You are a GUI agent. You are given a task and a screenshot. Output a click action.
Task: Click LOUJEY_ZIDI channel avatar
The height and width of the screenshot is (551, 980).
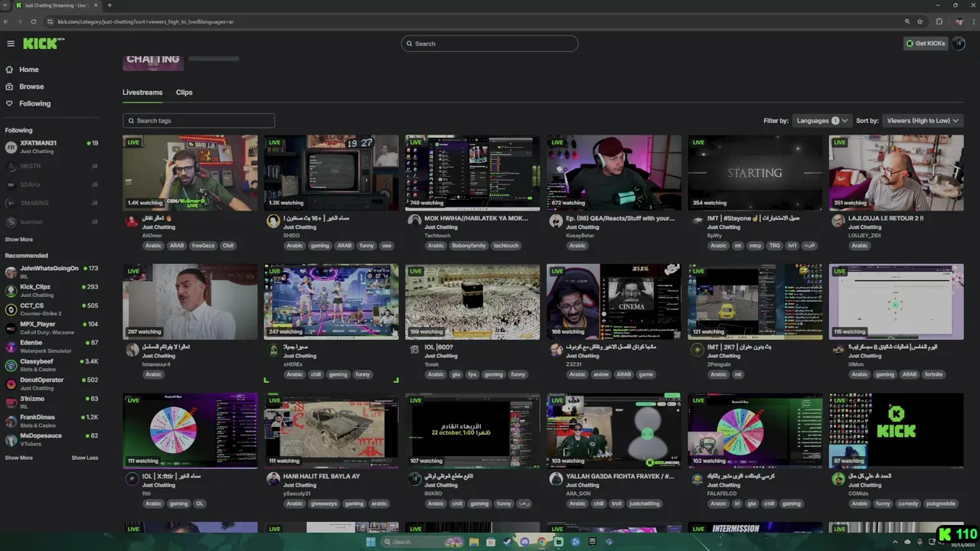point(838,221)
